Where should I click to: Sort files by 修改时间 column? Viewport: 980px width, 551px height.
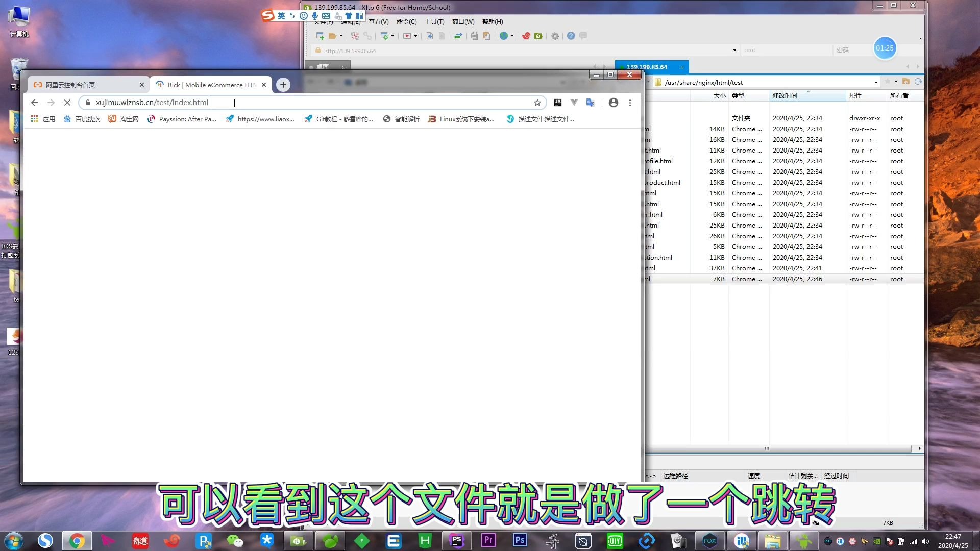click(x=785, y=95)
